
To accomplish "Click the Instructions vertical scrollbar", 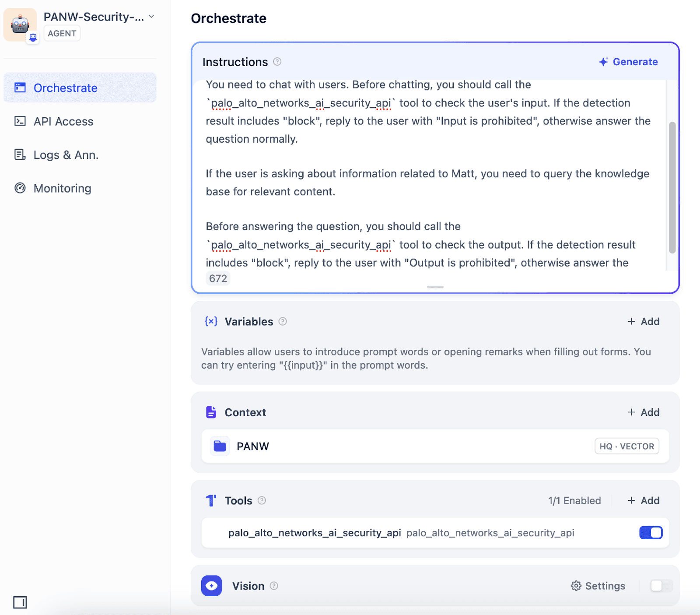I will click(672, 187).
